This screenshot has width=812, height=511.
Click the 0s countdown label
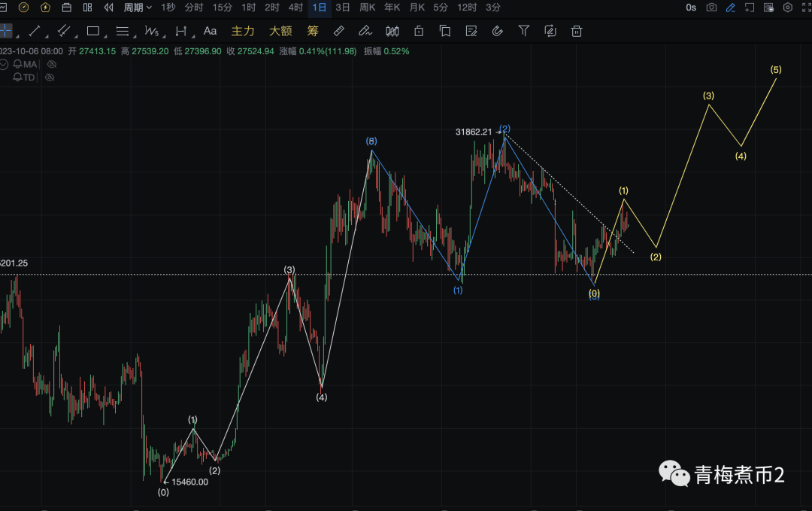[x=691, y=8]
